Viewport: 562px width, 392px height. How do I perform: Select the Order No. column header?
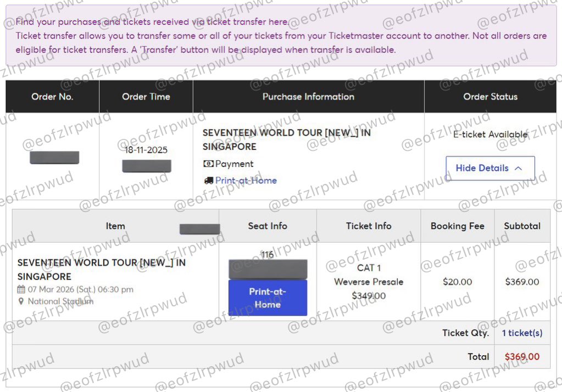coord(52,97)
